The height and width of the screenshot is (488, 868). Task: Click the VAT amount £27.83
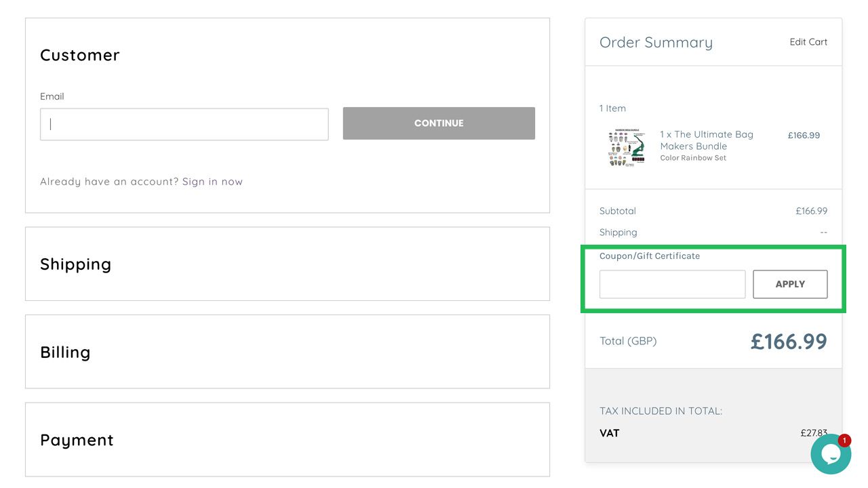point(814,433)
